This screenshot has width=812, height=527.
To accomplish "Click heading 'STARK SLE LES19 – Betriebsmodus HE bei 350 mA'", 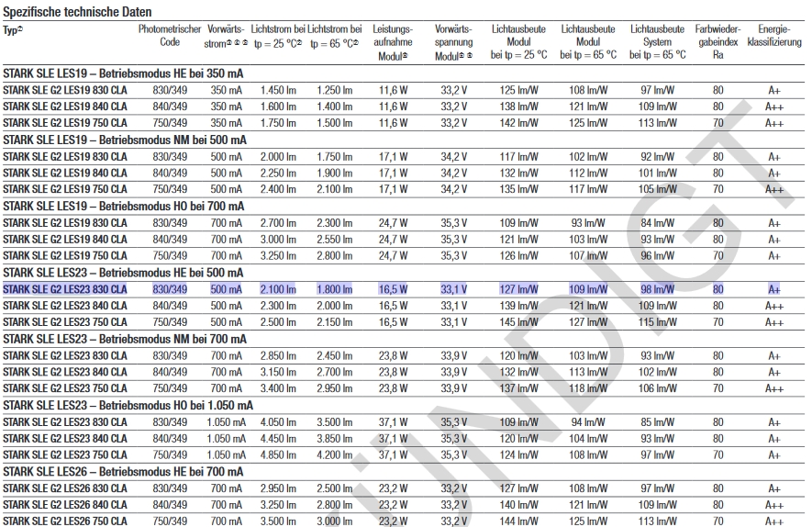I will point(123,73).
